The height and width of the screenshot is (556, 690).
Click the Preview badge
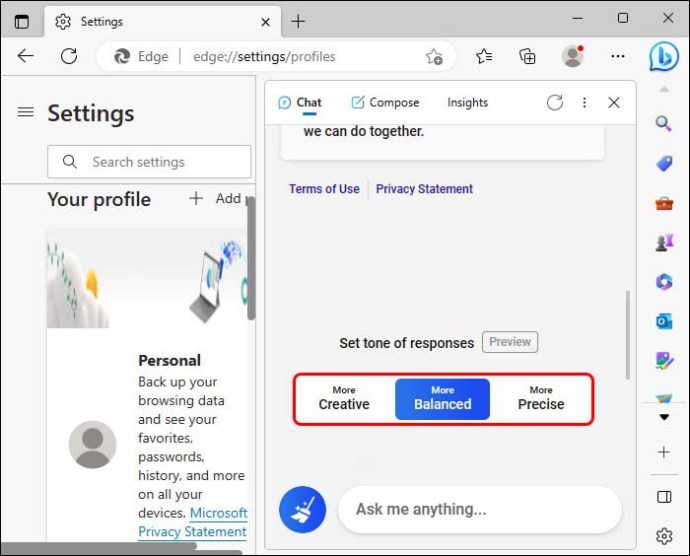(x=510, y=342)
